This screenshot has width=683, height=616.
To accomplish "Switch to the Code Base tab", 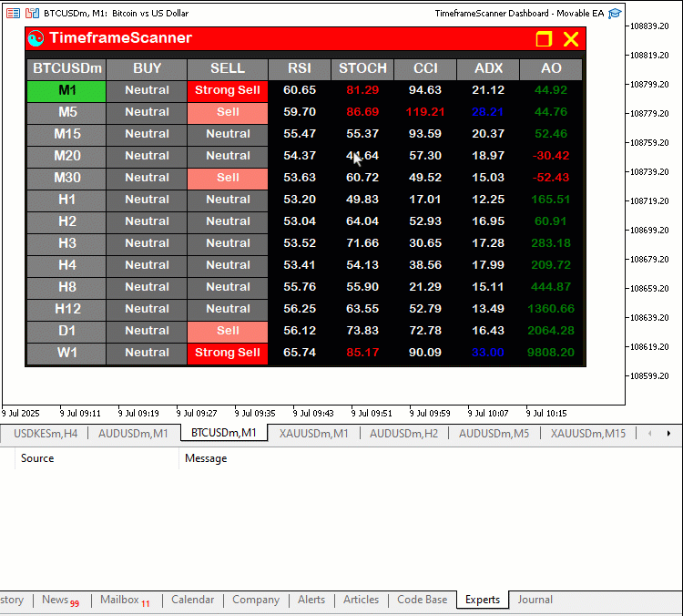I will point(422,601).
